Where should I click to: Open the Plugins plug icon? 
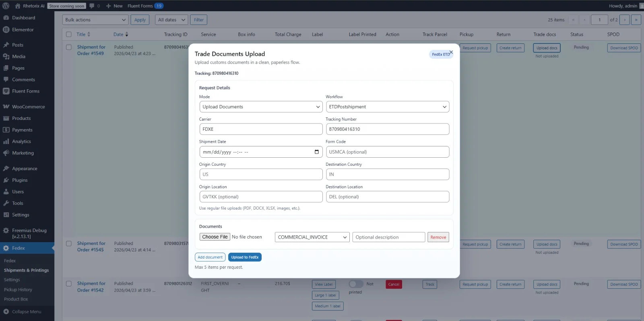pyautogui.click(x=6, y=180)
